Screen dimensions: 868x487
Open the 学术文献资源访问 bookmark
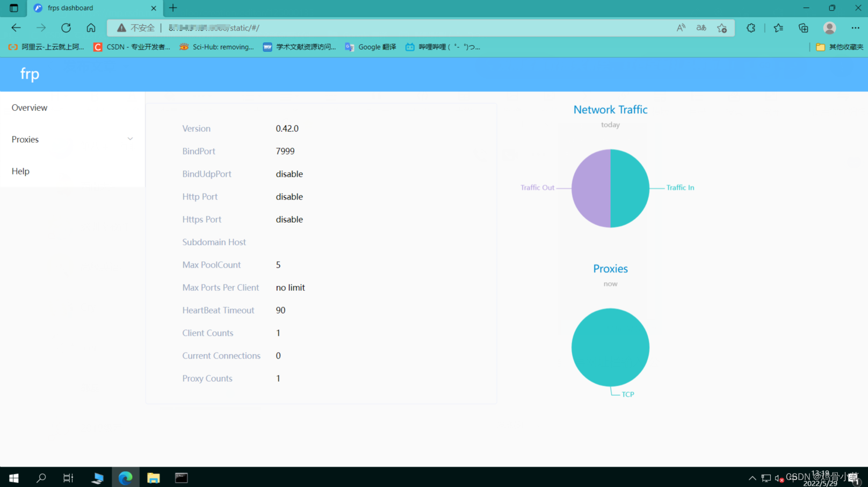click(299, 47)
